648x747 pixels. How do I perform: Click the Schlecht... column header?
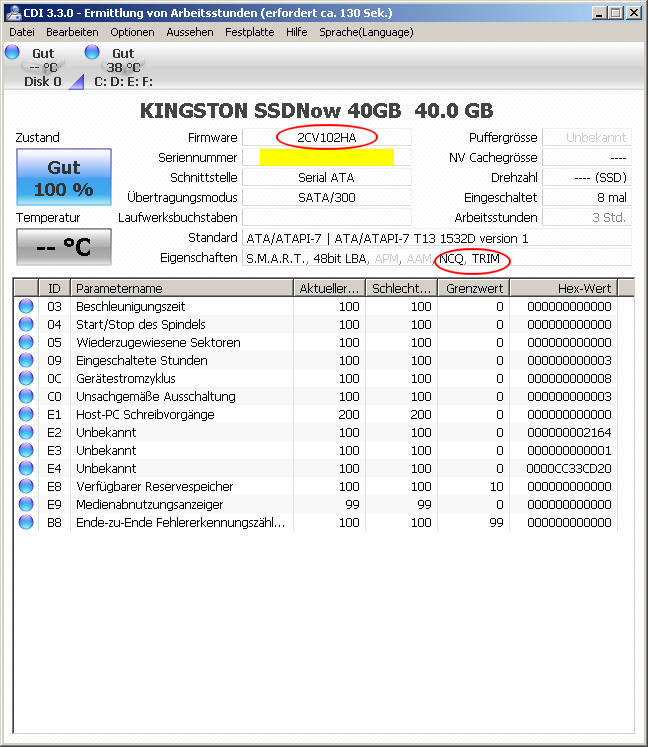402,288
